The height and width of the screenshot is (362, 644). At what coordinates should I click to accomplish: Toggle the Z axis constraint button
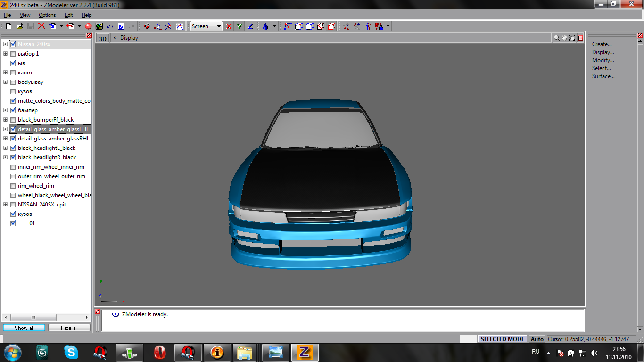[x=250, y=26]
